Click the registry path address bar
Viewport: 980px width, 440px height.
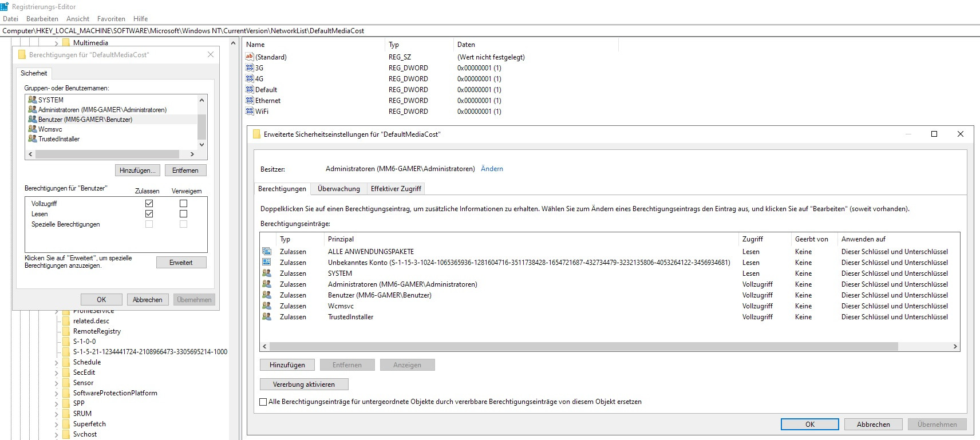coord(490,31)
